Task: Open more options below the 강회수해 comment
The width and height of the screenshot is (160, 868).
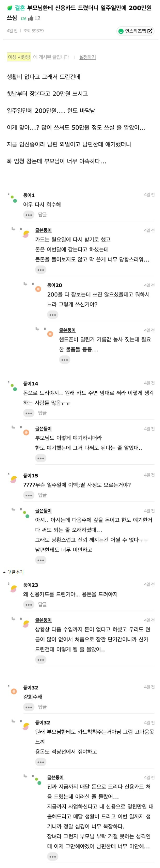Action: point(29,707)
